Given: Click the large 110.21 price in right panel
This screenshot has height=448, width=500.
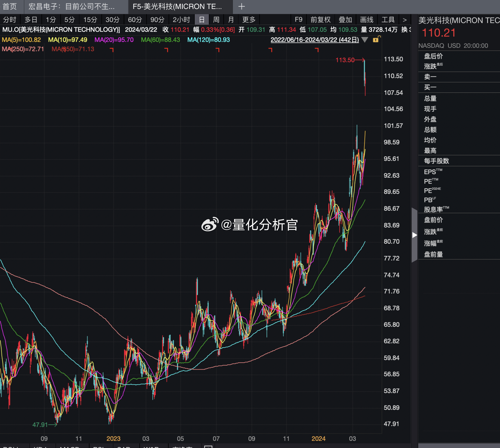Looking at the screenshot, I should click(439, 33).
